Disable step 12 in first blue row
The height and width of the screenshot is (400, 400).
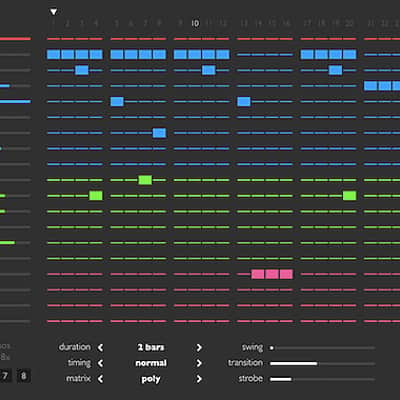tap(223, 54)
